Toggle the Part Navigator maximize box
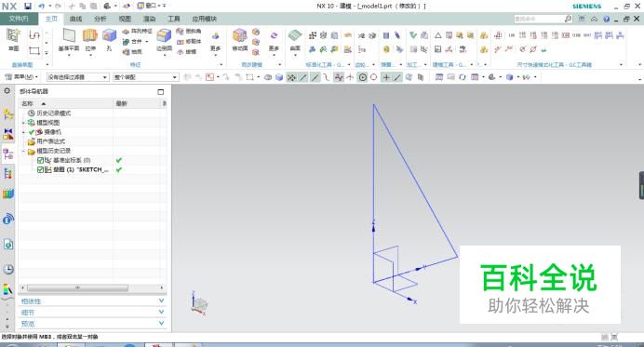Viewport: 644px width, 347px height. click(x=161, y=91)
